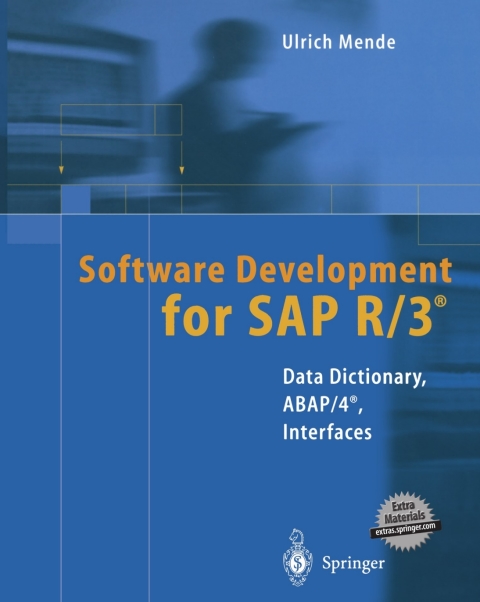Click the 'for SAP R/3' title line

pos(304,318)
